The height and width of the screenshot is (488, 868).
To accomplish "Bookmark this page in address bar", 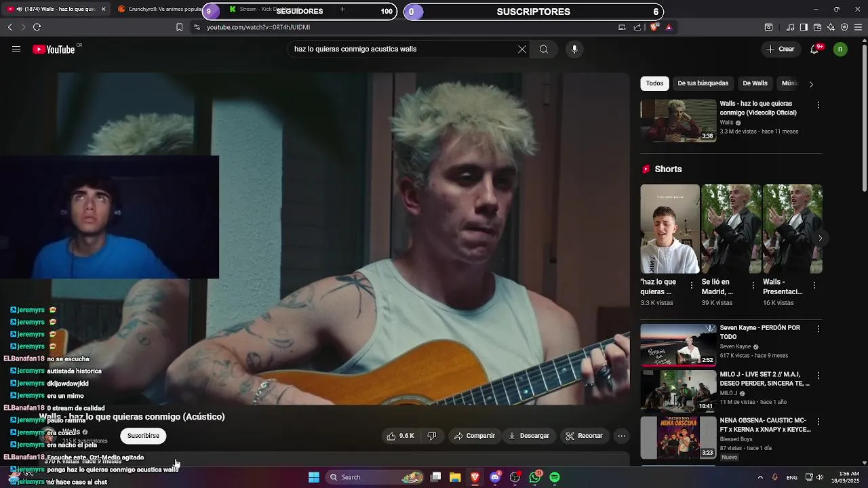I will [179, 27].
